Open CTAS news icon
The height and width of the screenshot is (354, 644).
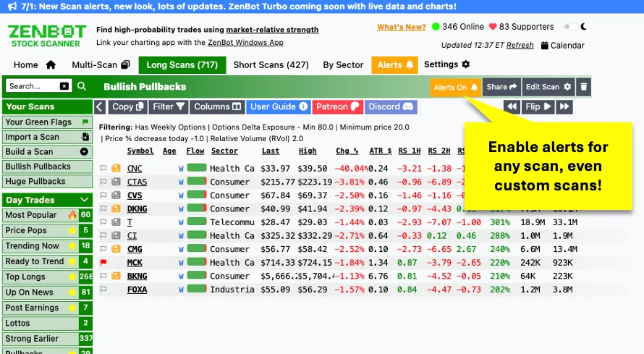(116, 182)
